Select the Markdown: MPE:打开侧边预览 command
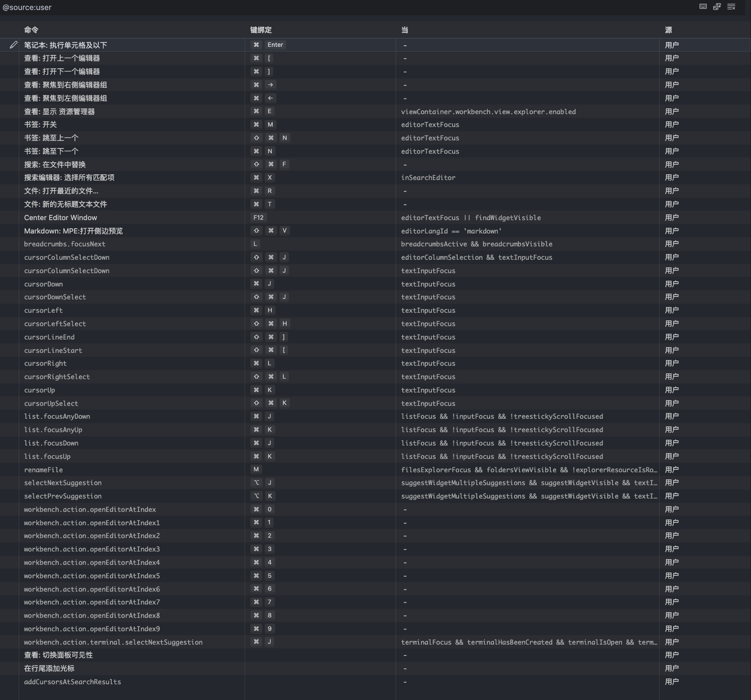This screenshot has width=751, height=700. (x=74, y=231)
